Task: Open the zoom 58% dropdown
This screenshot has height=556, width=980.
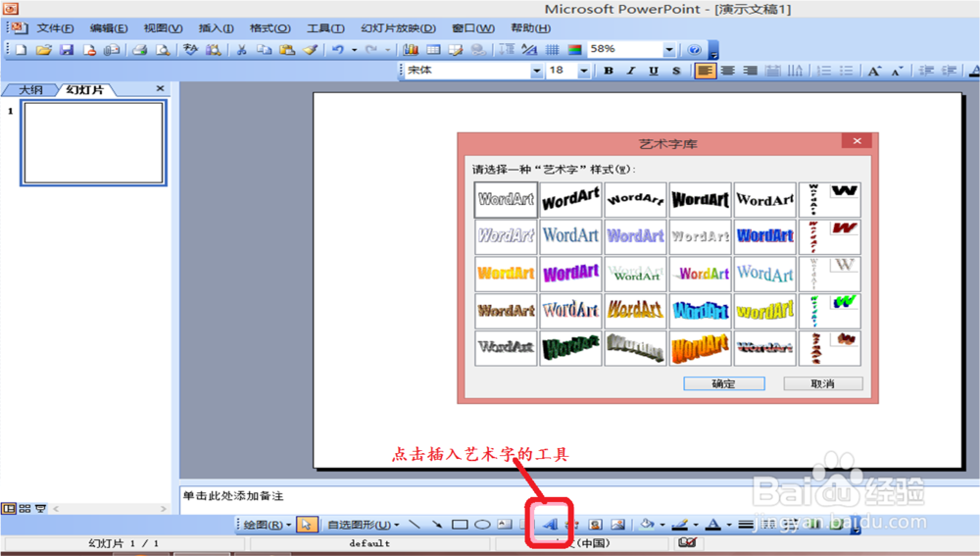Action: (668, 49)
